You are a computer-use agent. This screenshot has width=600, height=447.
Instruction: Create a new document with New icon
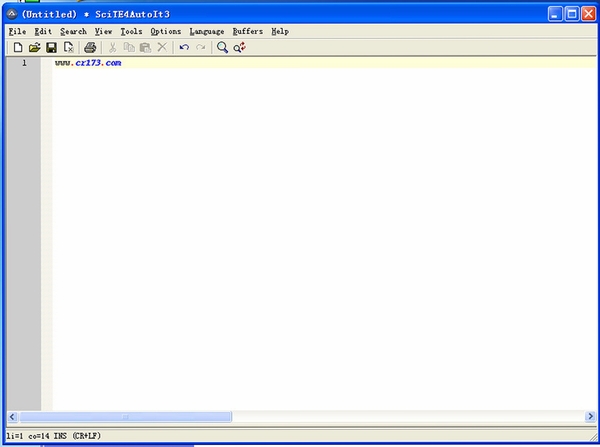pyautogui.click(x=18, y=47)
